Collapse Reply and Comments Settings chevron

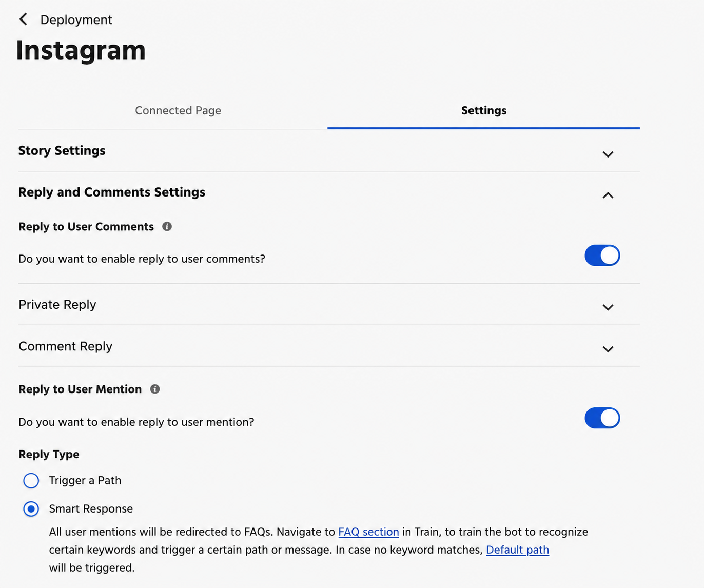click(x=608, y=195)
